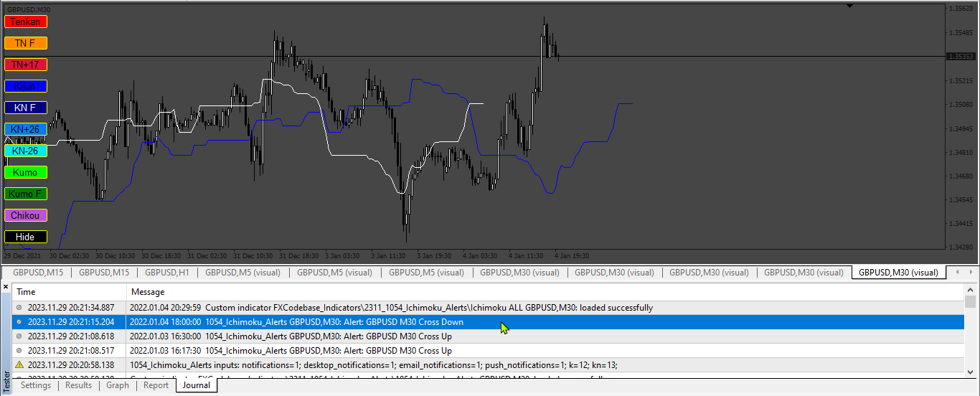This screenshot has height=396, width=980.
Task: Click the journal scrollbar up arrow
Action: pyautogui.click(x=971, y=289)
